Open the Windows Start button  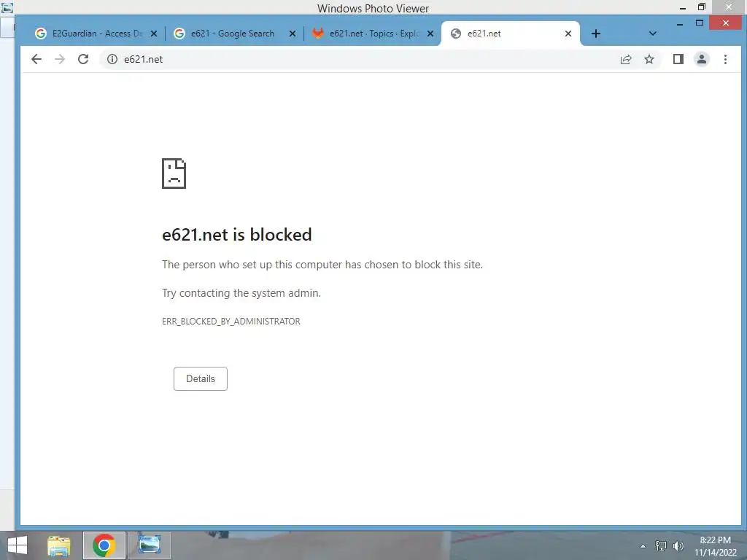18,545
